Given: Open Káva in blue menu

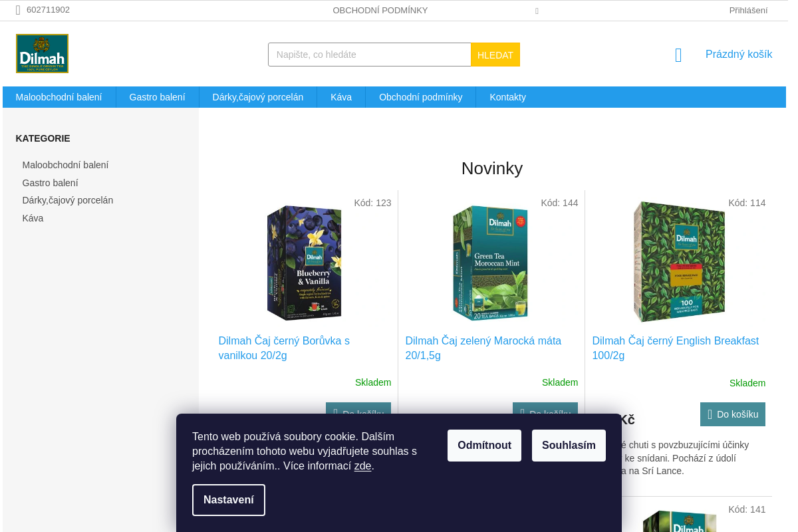Looking at the screenshot, I should point(341,97).
